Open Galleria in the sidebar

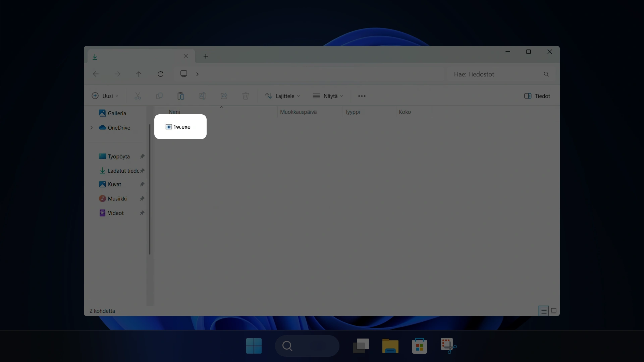[x=113, y=113]
